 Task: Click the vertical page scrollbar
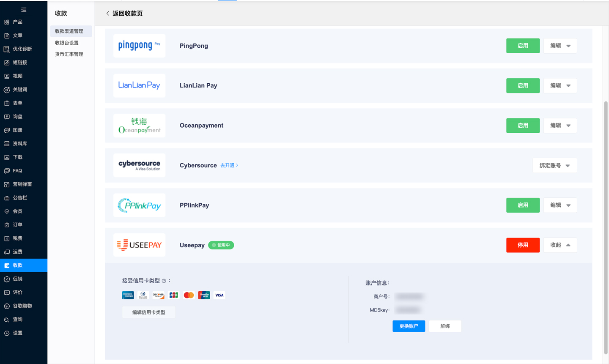(606, 228)
